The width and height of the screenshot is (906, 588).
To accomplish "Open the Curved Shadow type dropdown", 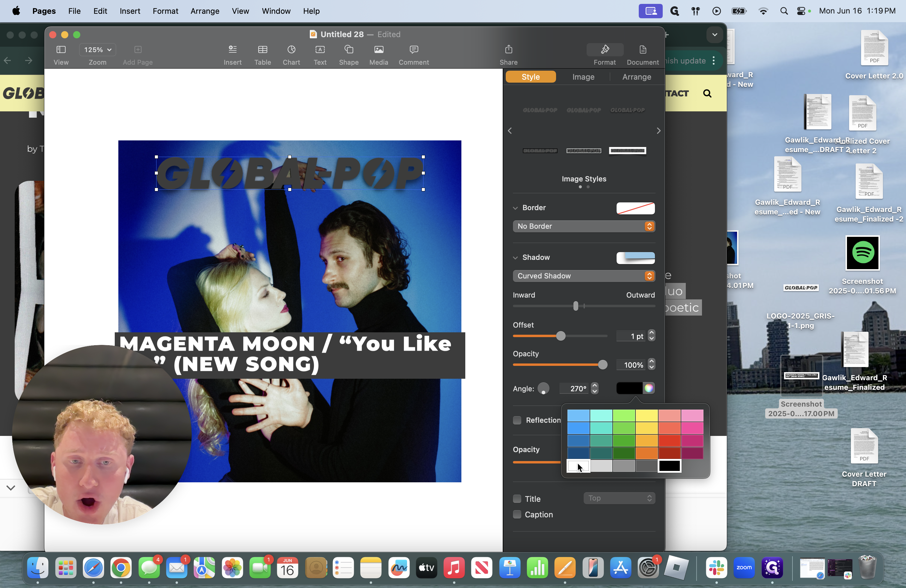I will tap(584, 276).
